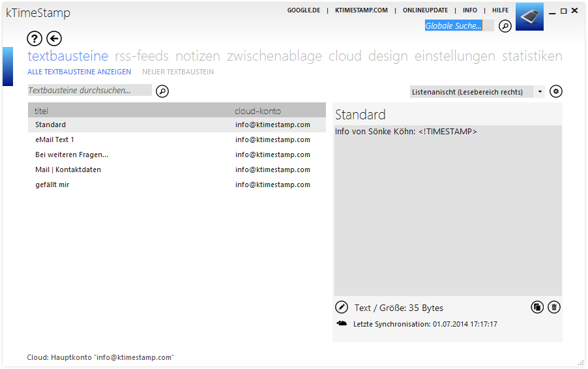Go back using the arrow icon
The image size is (588, 369).
(54, 38)
